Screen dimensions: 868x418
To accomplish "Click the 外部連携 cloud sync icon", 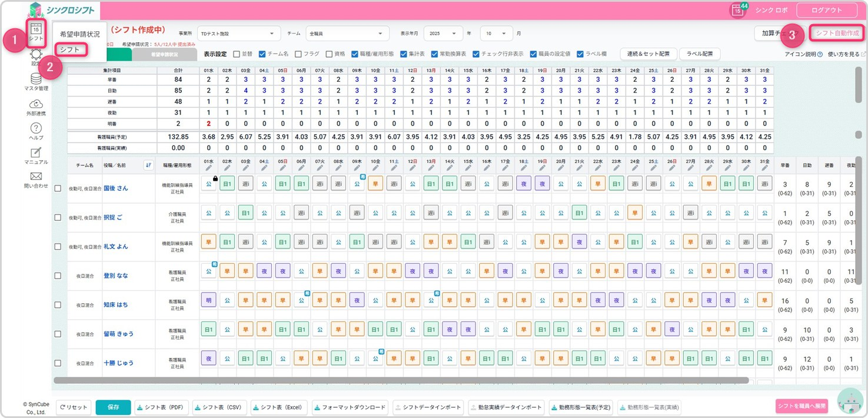I will tap(36, 104).
